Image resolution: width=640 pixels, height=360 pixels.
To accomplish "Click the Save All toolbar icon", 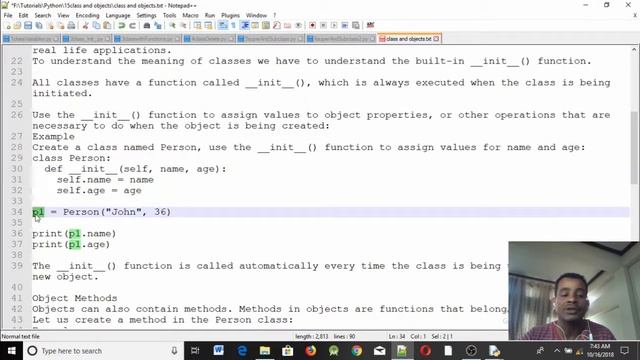I will [x=39, y=26].
